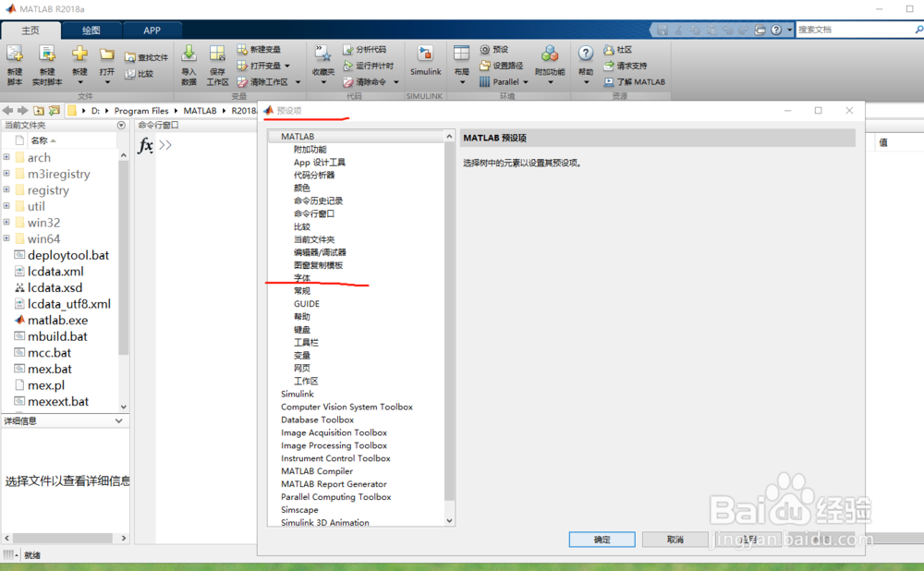The image size is (924, 571).
Task: Click the yellow plus New (新建) icon
Action: coord(79,55)
